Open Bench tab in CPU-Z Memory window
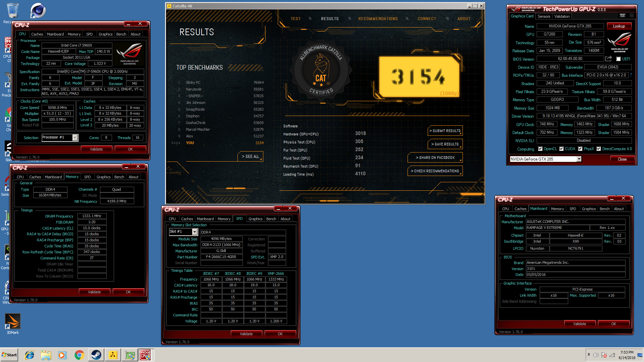 pyautogui.click(x=119, y=177)
